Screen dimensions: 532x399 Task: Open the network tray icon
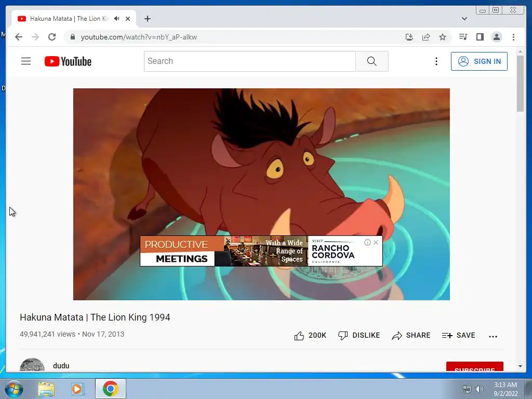467,389
